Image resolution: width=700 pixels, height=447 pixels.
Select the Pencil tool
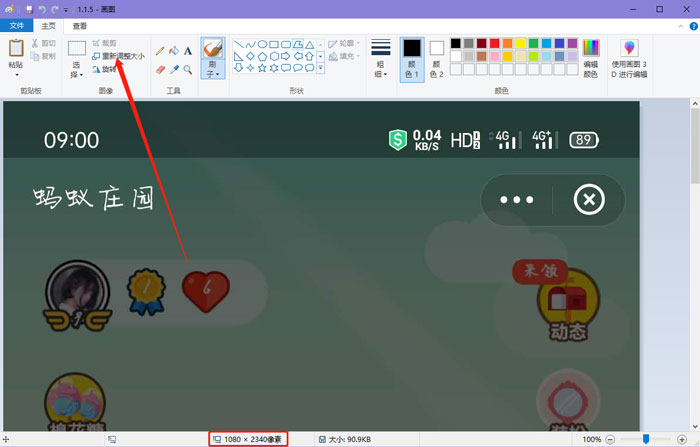pyautogui.click(x=160, y=50)
